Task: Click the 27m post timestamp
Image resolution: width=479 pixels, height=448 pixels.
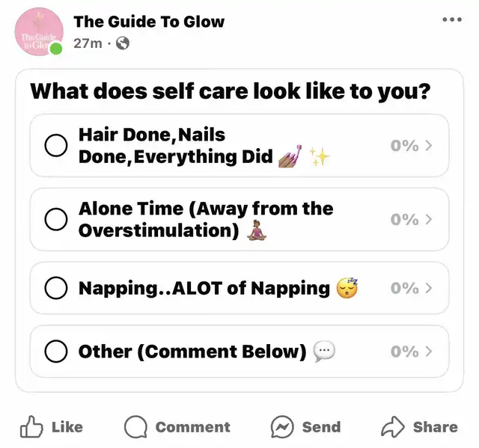Action: (x=88, y=43)
